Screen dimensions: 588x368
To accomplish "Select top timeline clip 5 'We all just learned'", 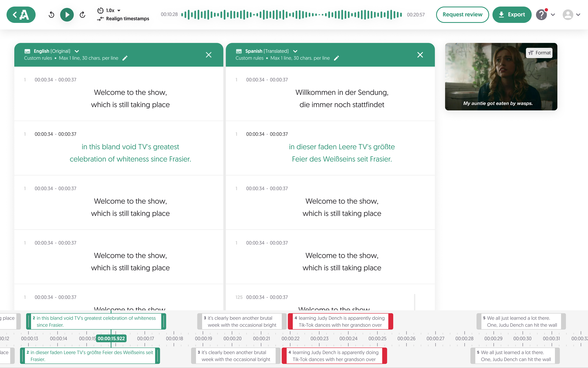I will pyautogui.click(x=521, y=321).
